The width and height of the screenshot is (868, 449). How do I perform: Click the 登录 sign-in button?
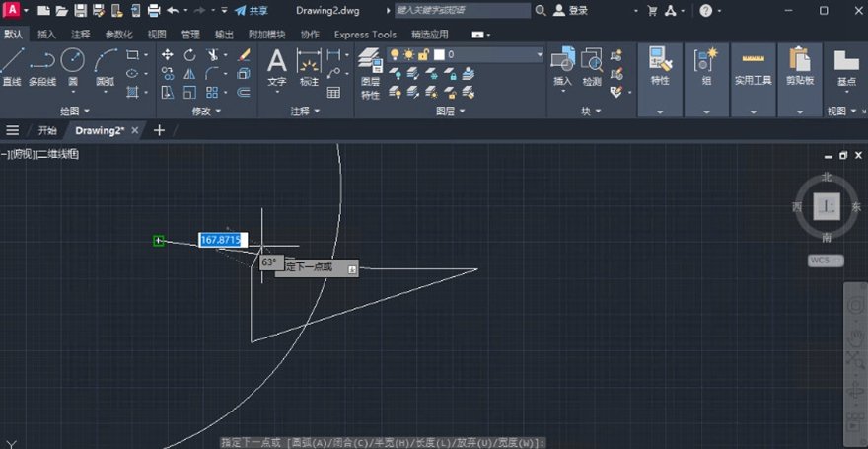click(571, 11)
